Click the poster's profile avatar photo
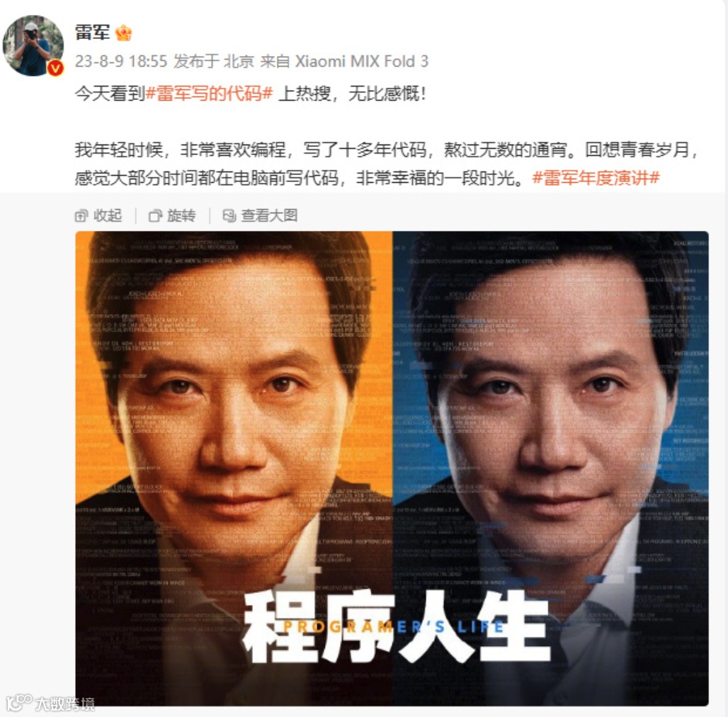 pos(33,45)
